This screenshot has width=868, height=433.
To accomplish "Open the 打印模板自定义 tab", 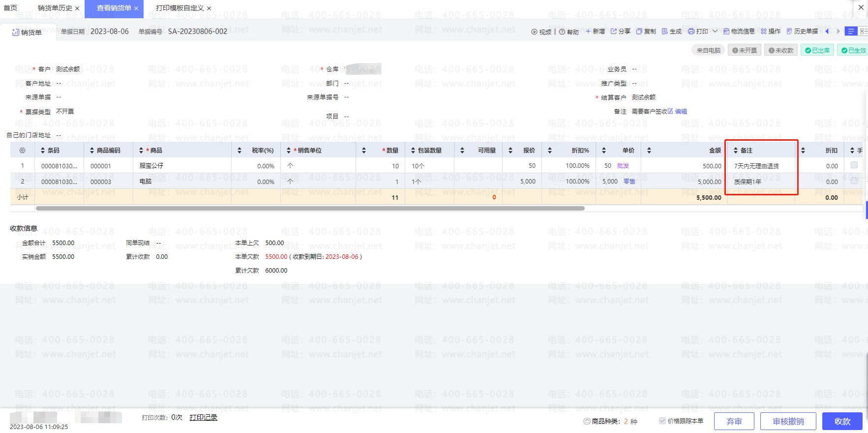I will coord(180,8).
